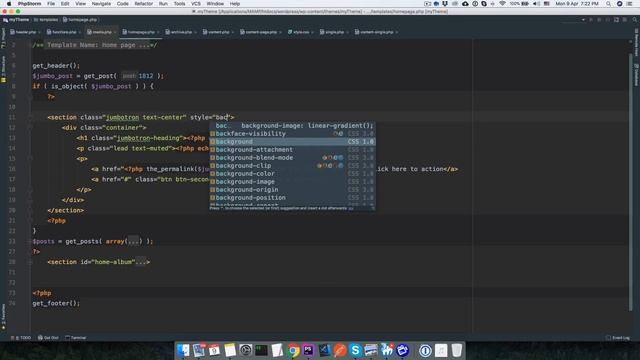
Task: Choose background-clip from autocomplete list
Action: click(292, 166)
